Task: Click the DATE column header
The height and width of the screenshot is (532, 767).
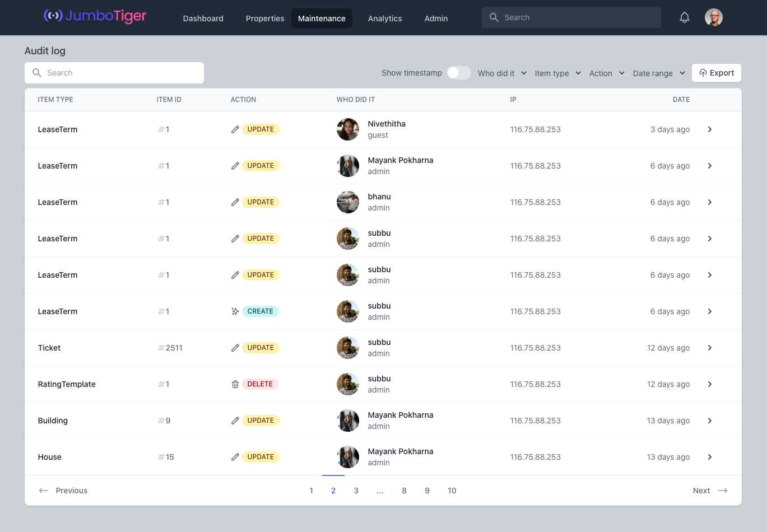Action: click(681, 100)
